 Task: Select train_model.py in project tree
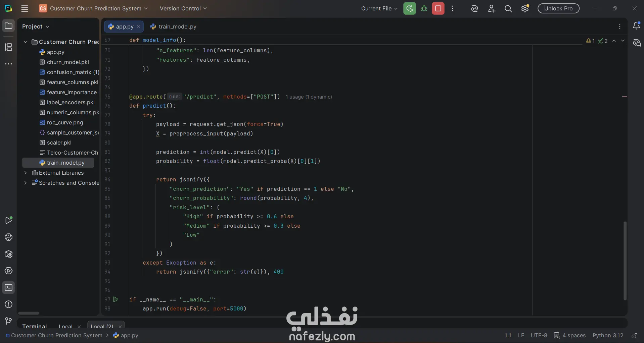pos(58,163)
